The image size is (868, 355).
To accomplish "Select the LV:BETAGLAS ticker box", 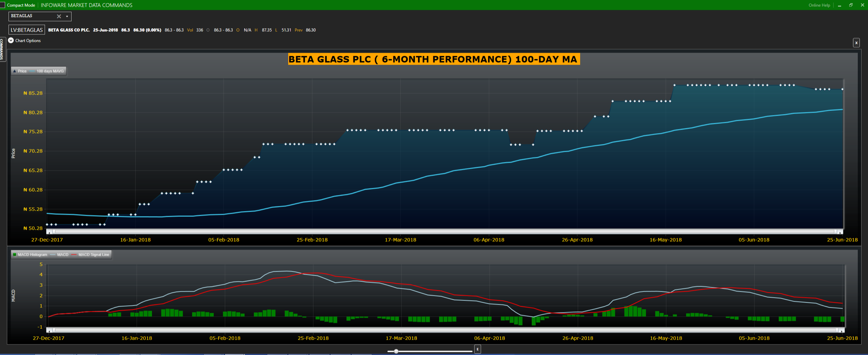I will 27,30.
